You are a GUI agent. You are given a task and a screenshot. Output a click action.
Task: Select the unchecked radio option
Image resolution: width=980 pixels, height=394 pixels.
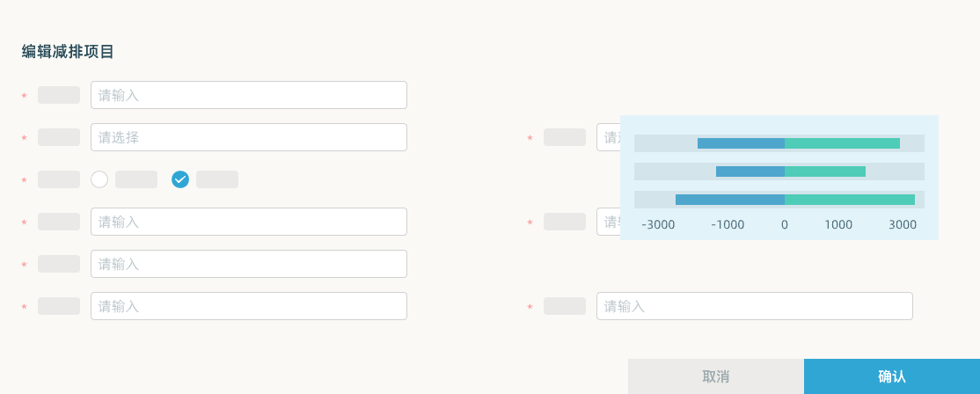(x=99, y=179)
